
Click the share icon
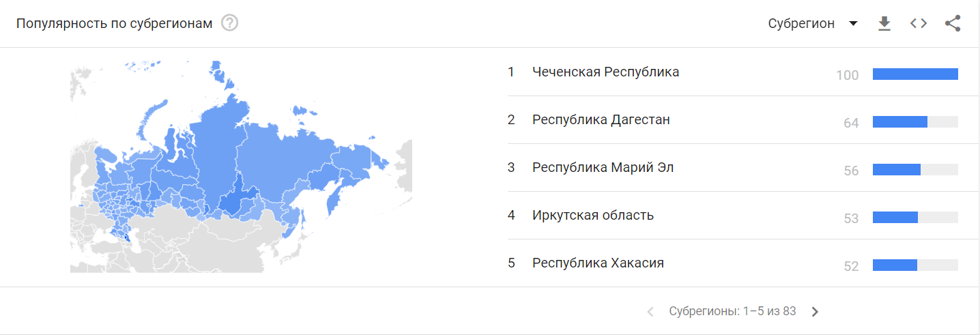(x=953, y=23)
